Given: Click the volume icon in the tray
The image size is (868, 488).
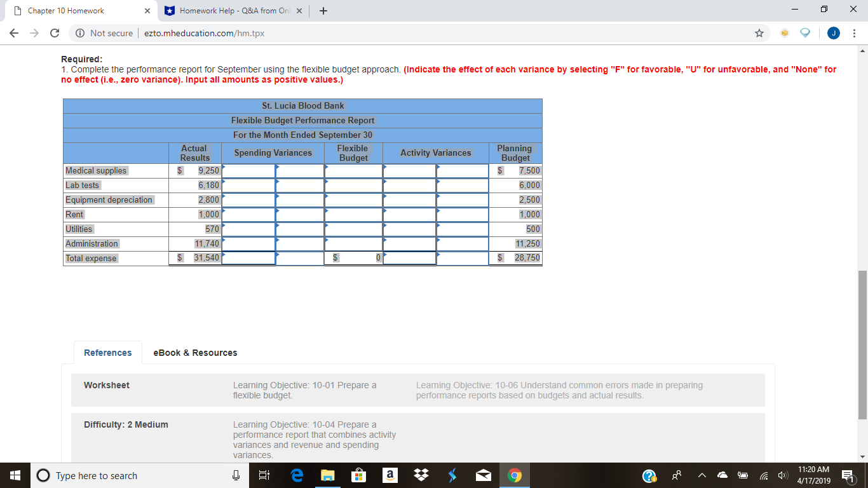Looking at the screenshot, I should pyautogui.click(x=783, y=475).
